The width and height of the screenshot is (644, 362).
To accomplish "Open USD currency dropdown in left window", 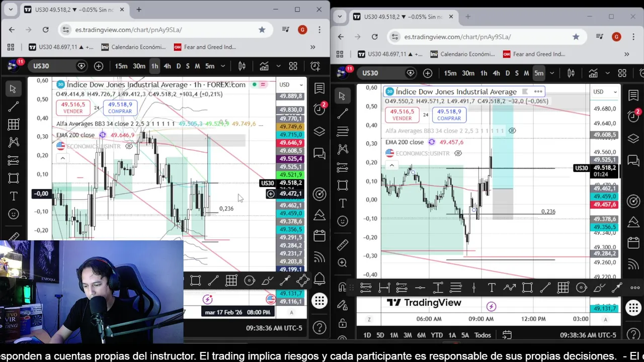I will click(291, 84).
